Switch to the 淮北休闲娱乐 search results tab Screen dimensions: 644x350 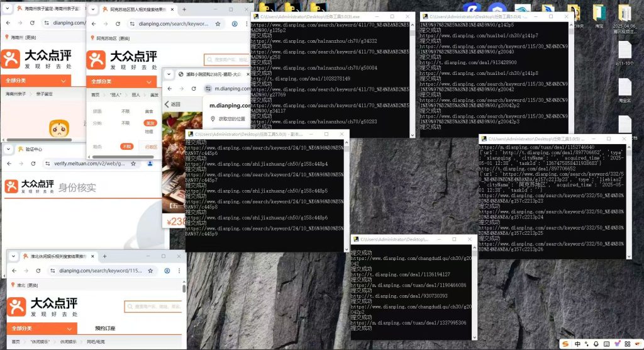57,256
